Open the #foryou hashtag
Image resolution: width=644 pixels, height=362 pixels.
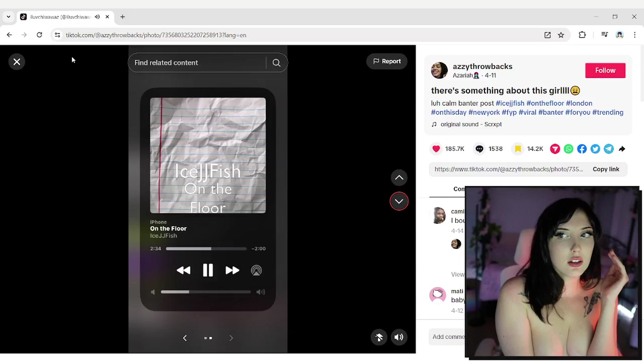578,112
